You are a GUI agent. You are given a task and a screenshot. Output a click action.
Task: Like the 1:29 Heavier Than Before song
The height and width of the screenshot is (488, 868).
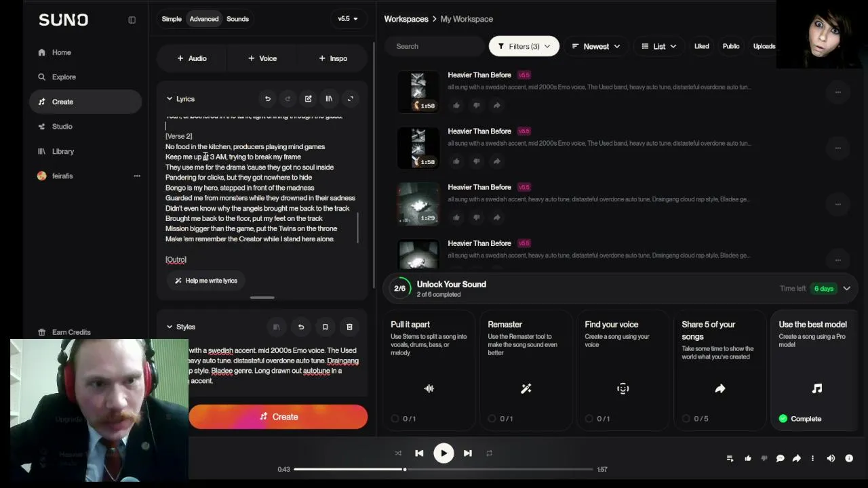coord(456,218)
